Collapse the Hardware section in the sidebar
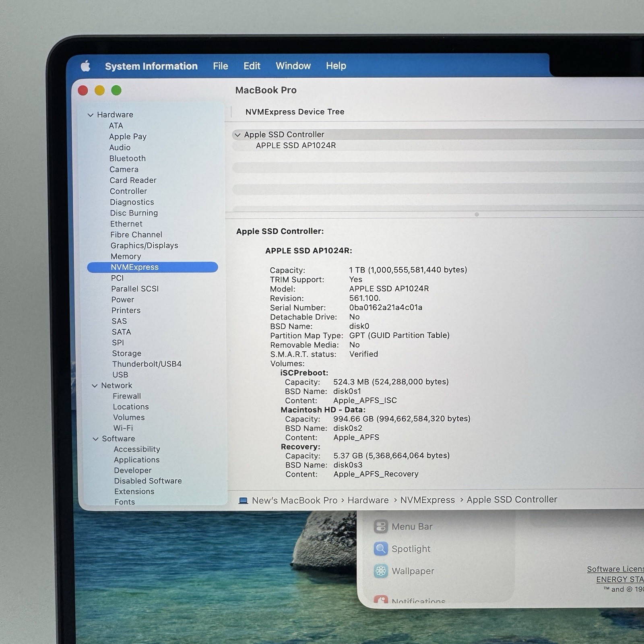Screen dimensions: 644x644 pyautogui.click(x=91, y=115)
